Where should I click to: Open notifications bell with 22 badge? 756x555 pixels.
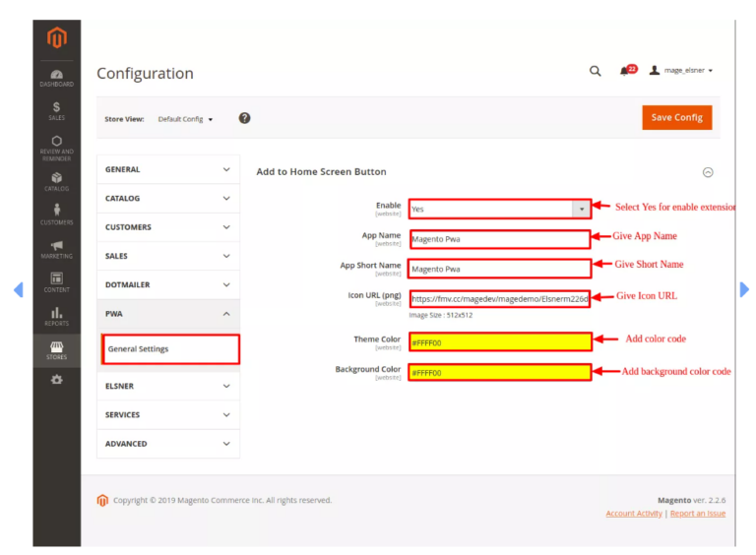[628, 70]
